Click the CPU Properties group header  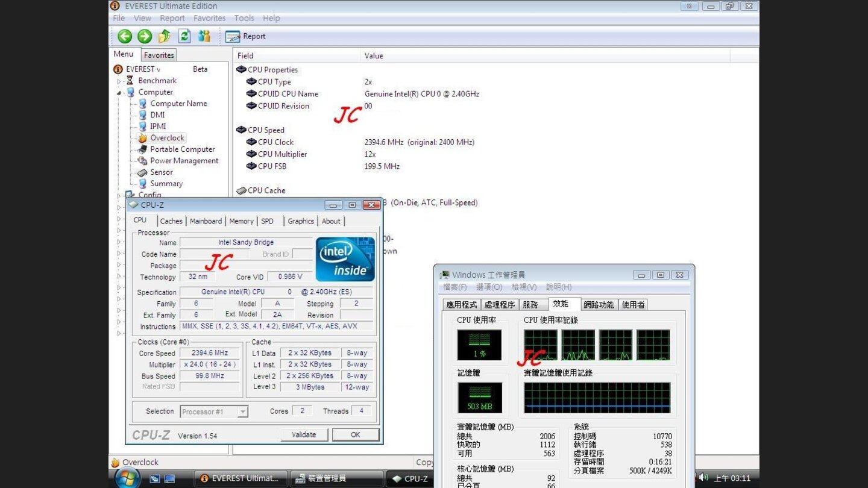(x=267, y=70)
